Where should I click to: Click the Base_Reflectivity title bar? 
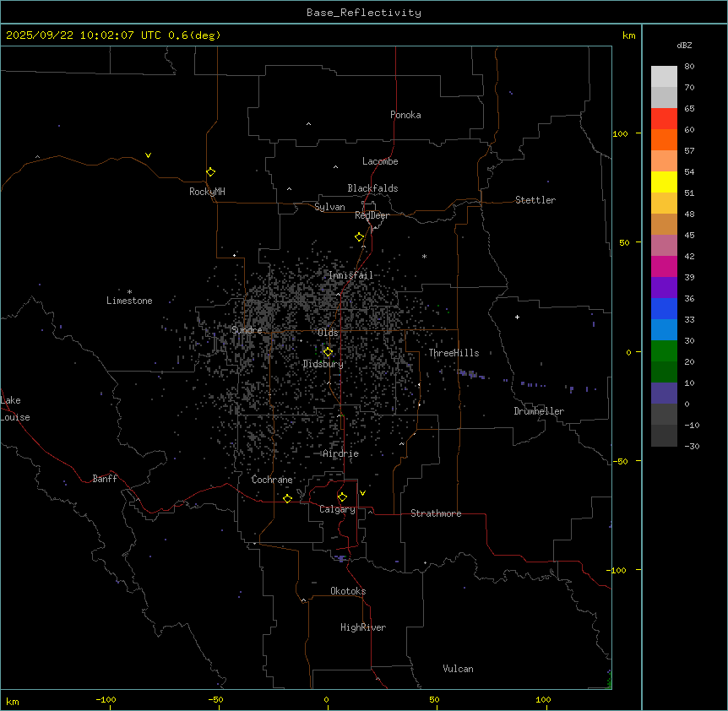click(363, 13)
